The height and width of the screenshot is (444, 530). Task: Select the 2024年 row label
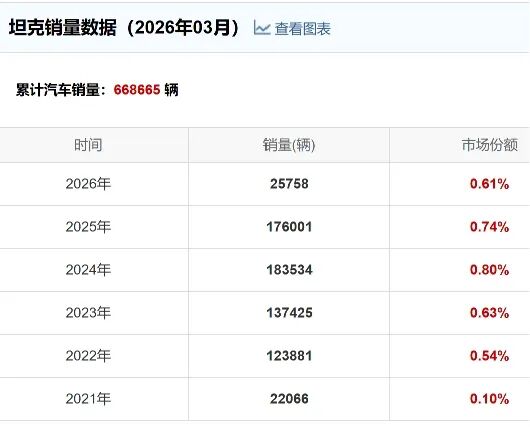pyautogui.click(x=88, y=270)
